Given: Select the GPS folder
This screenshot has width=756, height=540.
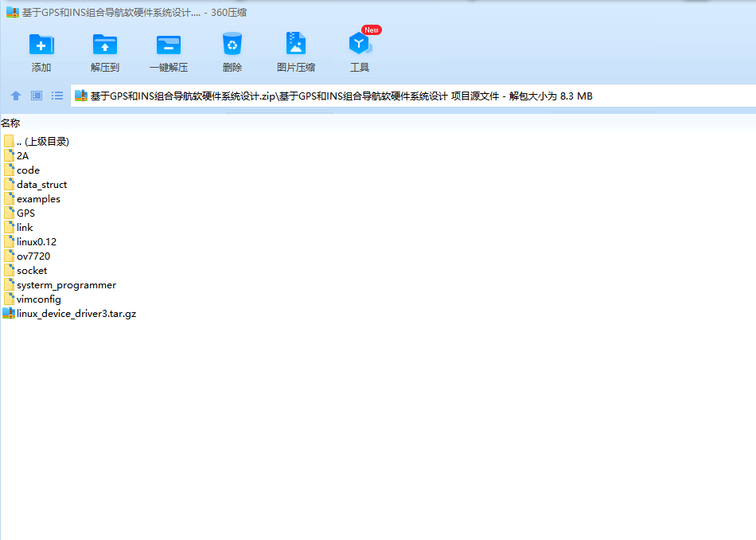Looking at the screenshot, I should [19, 213].
